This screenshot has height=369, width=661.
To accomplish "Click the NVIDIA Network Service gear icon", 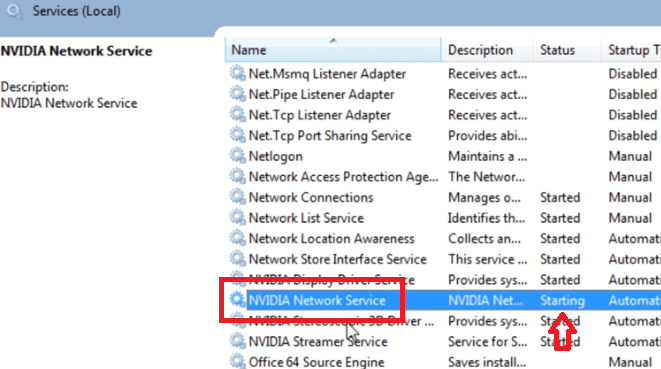I will (237, 300).
